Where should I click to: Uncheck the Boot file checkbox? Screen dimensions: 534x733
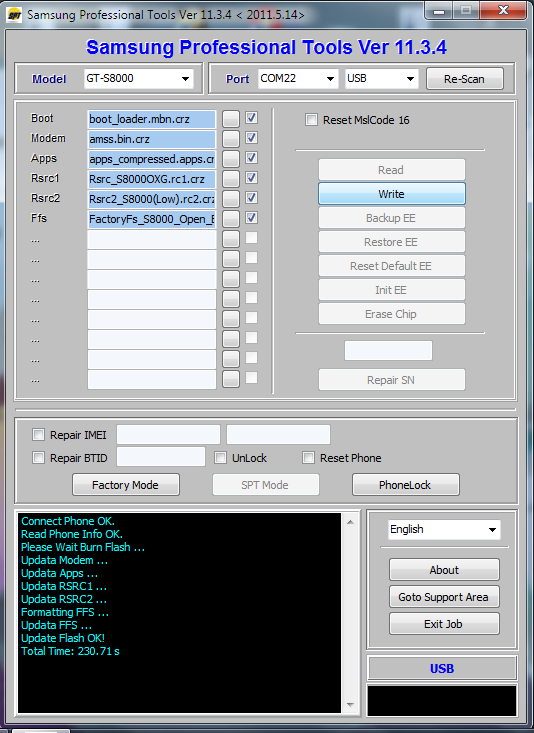point(252,117)
